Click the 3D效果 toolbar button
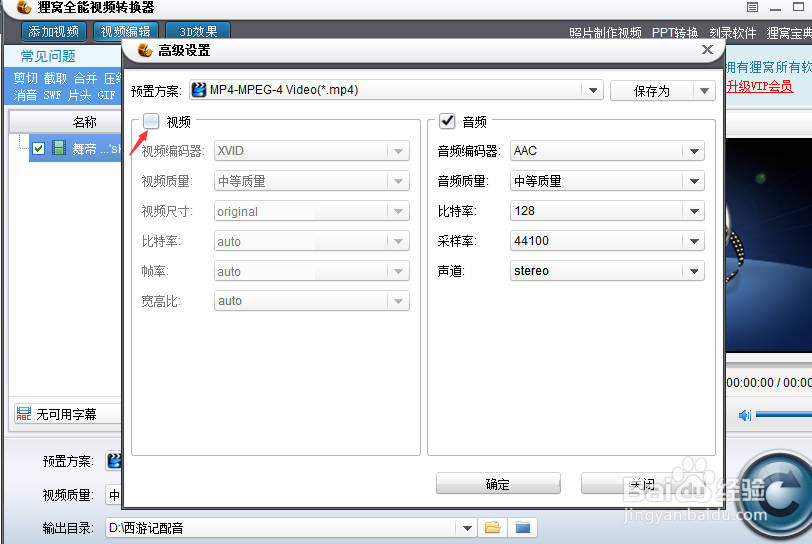This screenshot has height=544, width=812. (198, 32)
